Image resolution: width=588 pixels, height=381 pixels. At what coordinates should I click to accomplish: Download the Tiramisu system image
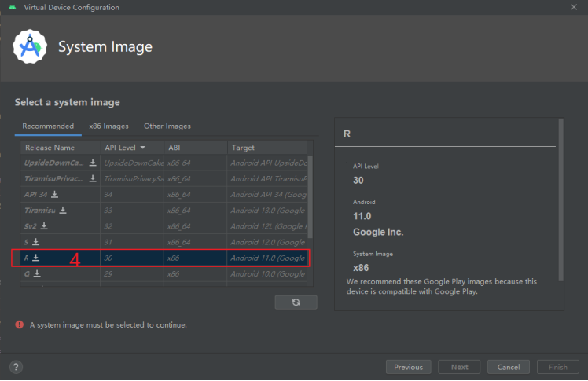point(63,210)
